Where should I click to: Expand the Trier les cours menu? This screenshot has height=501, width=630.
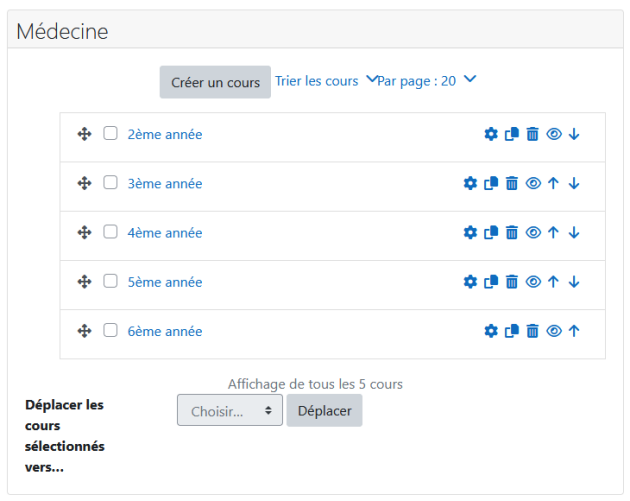[326, 81]
